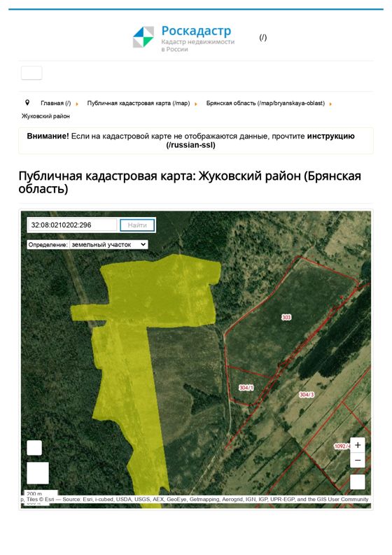Open the Главная breadcrumb link

tap(55, 103)
